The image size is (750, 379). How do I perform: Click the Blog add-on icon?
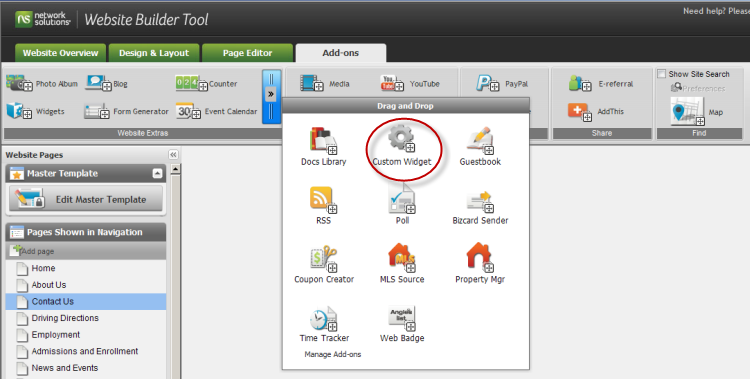pyautogui.click(x=98, y=83)
